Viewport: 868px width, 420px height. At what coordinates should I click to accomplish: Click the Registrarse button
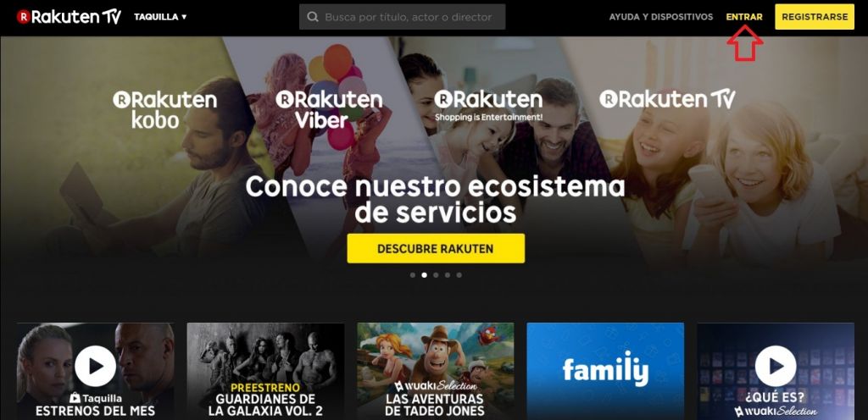pyautogui.click(x=815, y=17)
